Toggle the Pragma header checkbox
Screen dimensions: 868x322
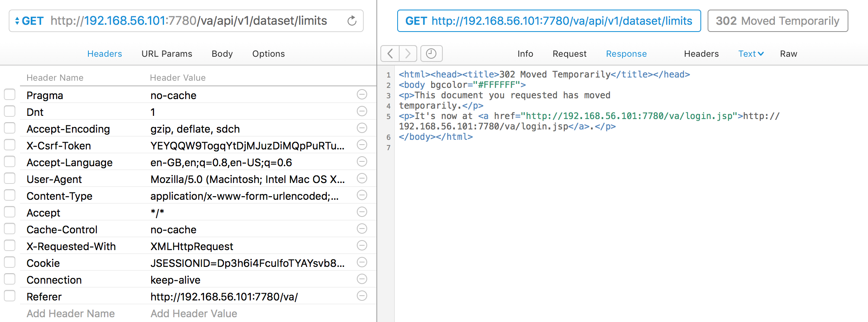pyautogui.click(x=10, y=95)
